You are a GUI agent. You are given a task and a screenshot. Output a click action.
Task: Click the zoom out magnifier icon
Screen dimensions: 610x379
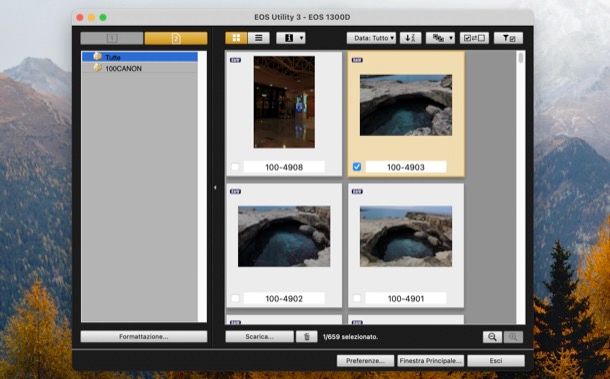(493, 337)
